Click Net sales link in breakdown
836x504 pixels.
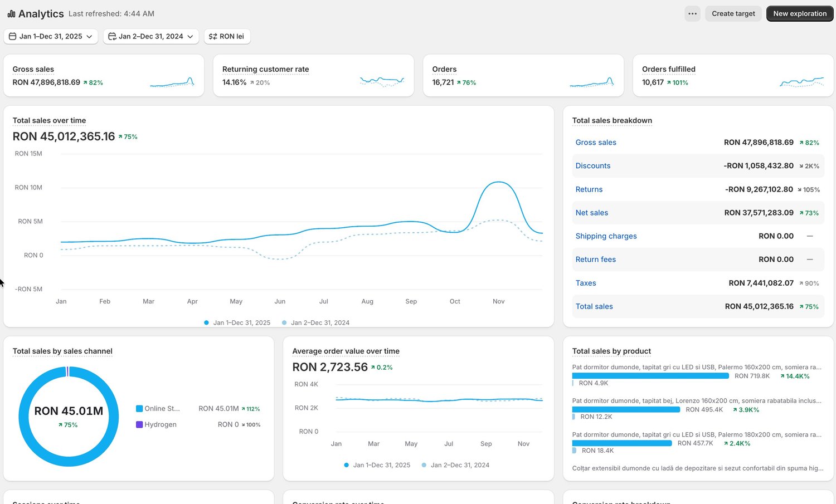592,213
